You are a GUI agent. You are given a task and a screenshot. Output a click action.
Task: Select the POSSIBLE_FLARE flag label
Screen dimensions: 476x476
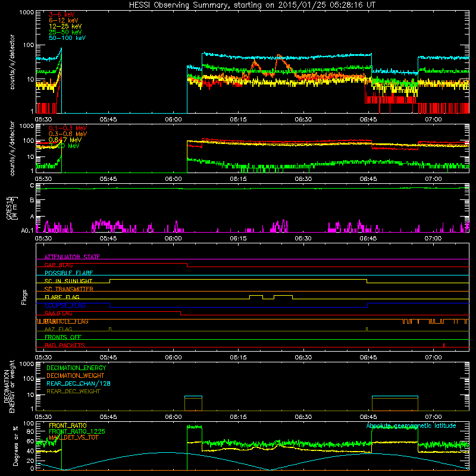[x=68, y=273]
